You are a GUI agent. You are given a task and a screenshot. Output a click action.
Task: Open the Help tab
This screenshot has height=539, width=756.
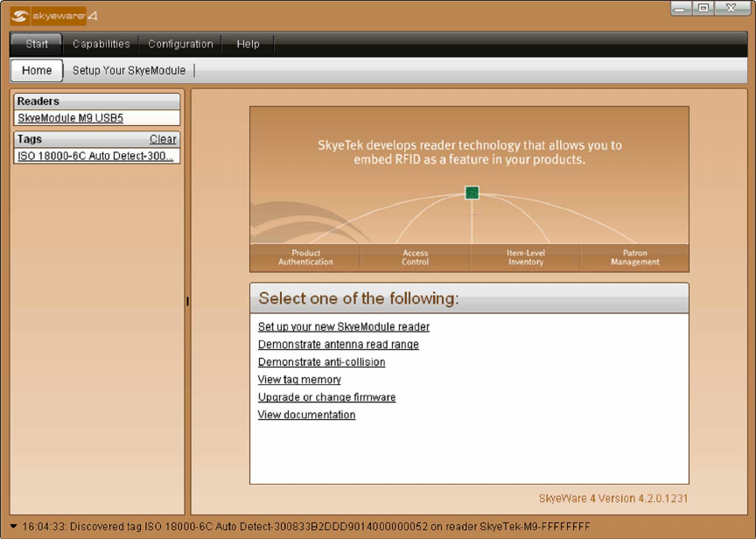[248, 44]
